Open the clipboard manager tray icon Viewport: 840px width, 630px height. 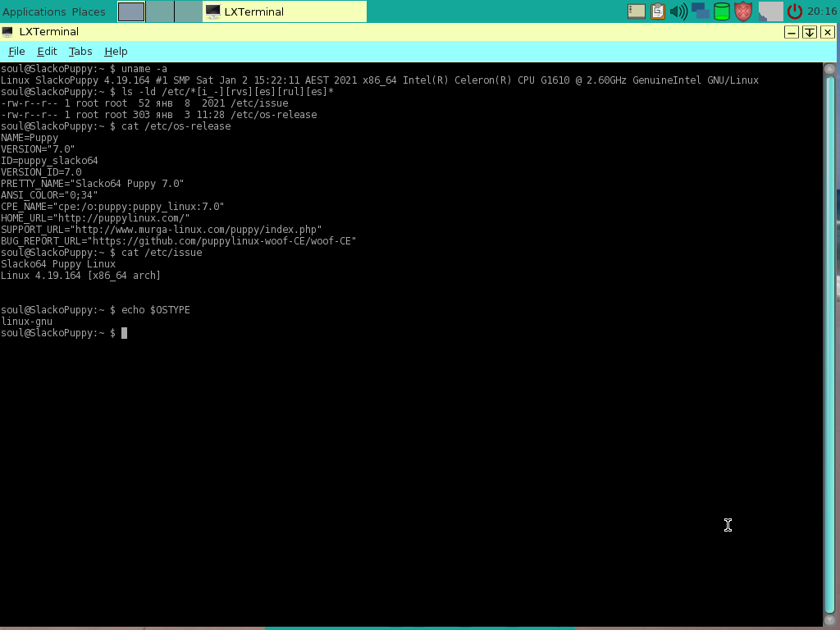coord(657,11)
